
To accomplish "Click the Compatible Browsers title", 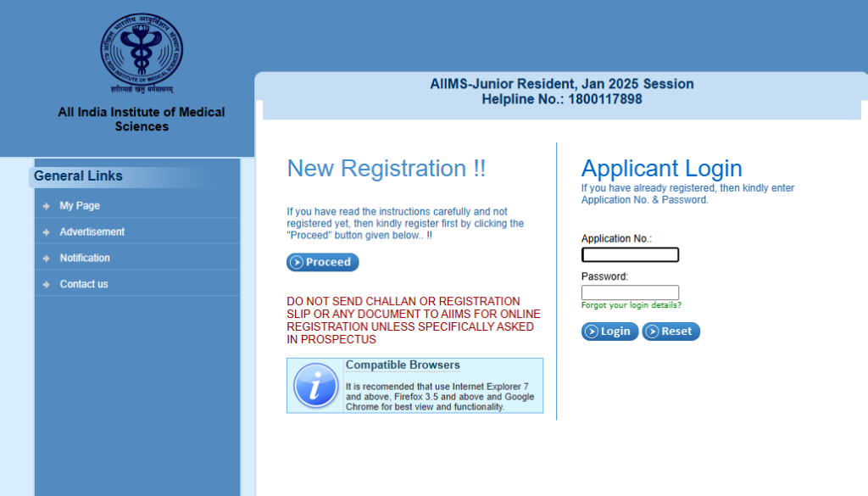I will (403, 365).
